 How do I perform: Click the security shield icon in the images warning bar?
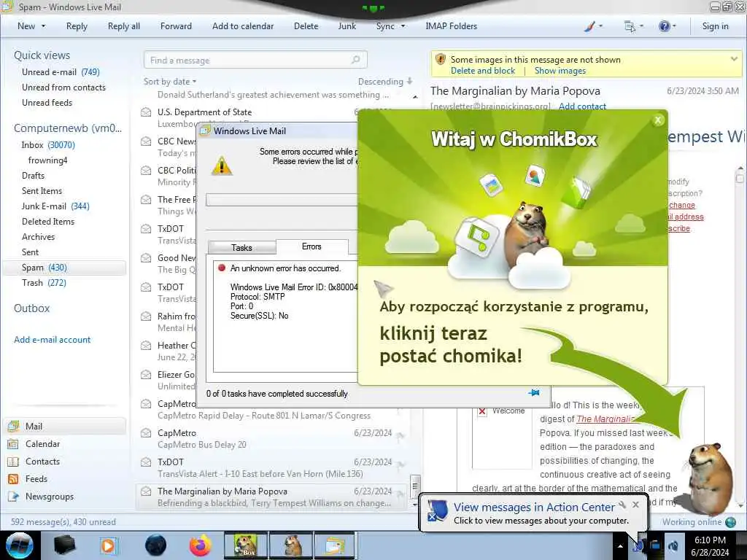coord(441,60)
